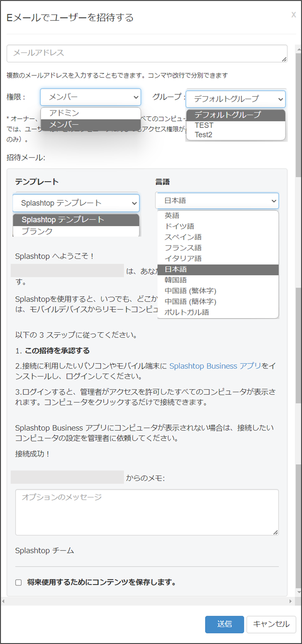This screenshot has width=302, height=644.
Task: Choose ポルトガル語 from the language list
Action: [187, 312]
